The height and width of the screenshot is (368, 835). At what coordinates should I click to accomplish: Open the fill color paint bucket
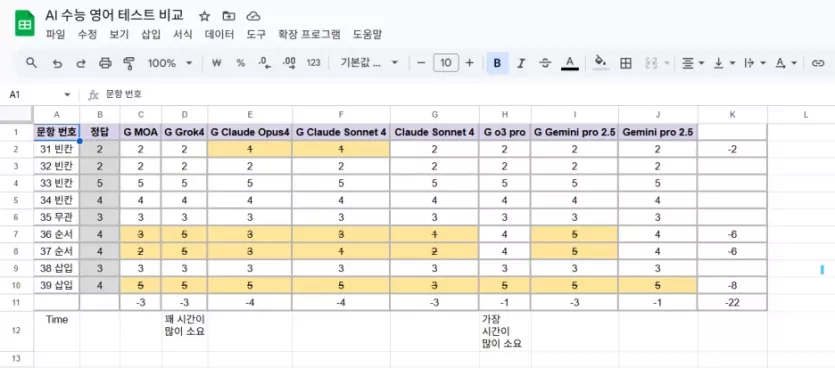pos(601,62)
